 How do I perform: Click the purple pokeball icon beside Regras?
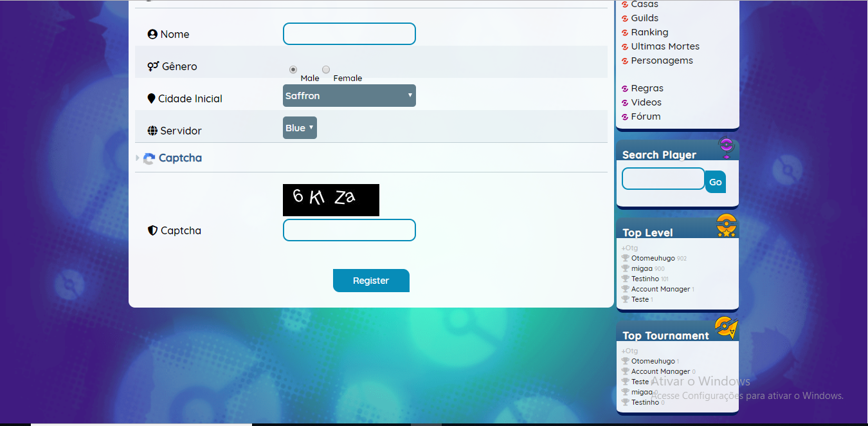click(x=624, y=89)
